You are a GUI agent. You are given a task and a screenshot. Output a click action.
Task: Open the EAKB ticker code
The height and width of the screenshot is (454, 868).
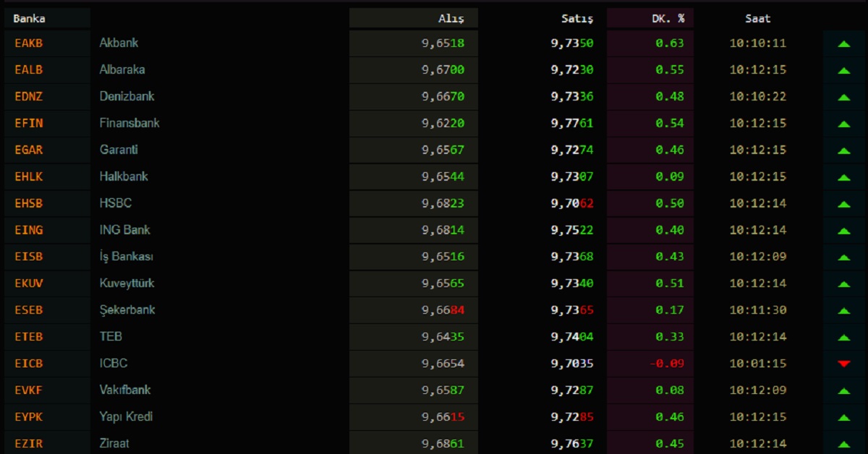tap(29, 43)
